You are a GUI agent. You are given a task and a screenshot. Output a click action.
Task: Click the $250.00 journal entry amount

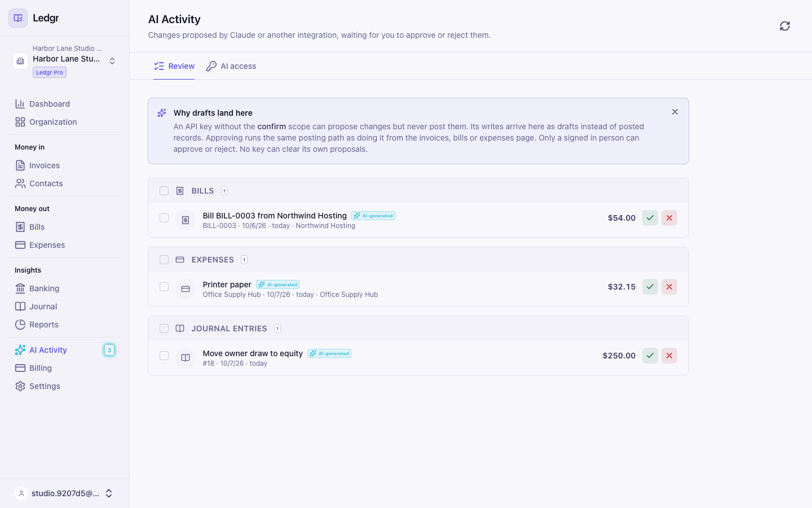click(619, 356)
